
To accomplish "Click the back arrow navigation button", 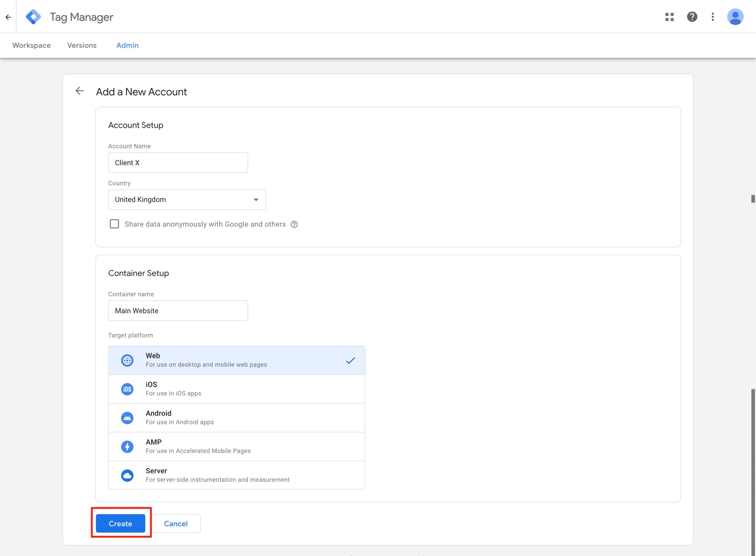I will click(x=8, y=17).
